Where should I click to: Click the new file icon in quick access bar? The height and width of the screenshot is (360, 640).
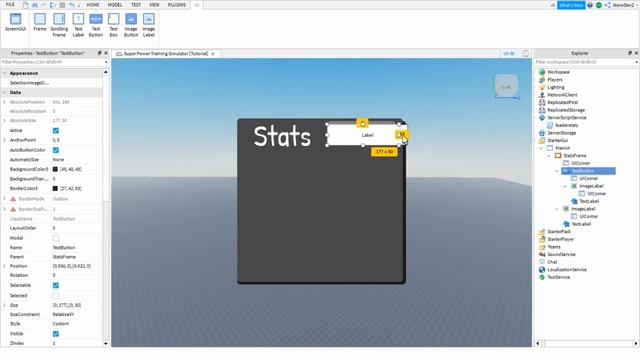click(x=25, y=5)
